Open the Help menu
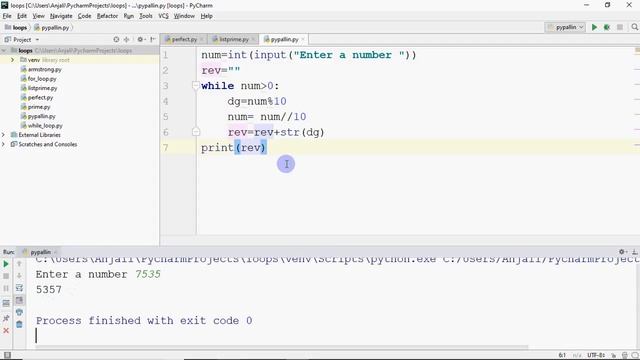 [x=207, y=16]
